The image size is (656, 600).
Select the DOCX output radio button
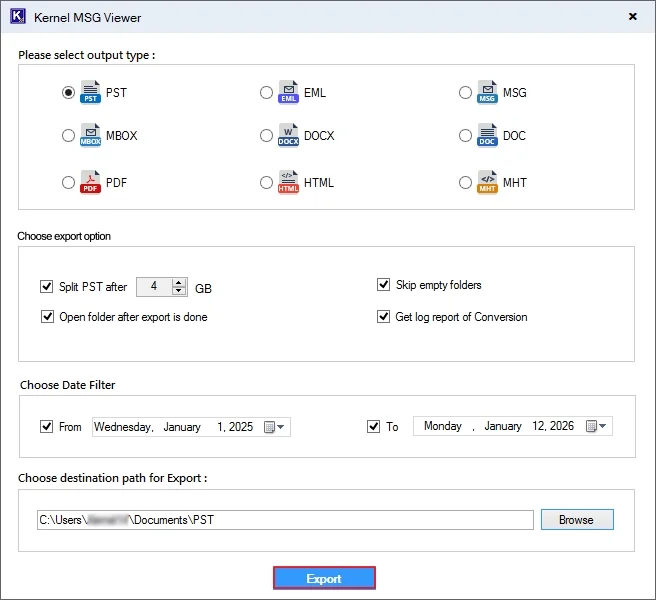(x=266, y=135)
